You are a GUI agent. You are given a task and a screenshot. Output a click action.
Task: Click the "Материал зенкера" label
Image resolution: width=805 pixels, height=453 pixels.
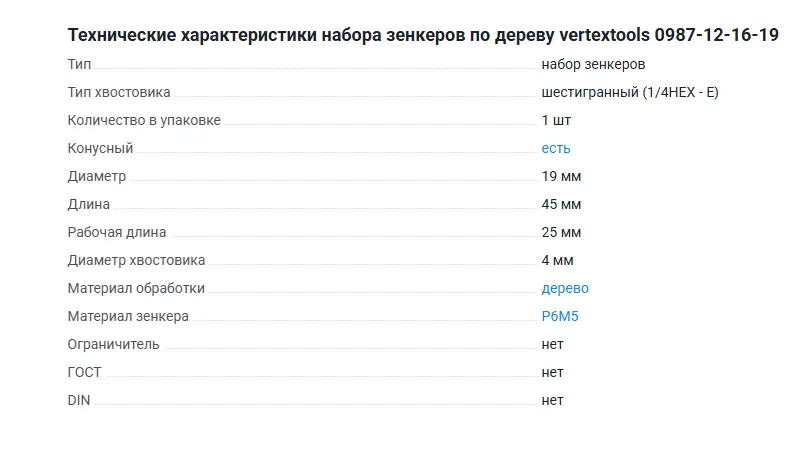(x=128, y=316)
